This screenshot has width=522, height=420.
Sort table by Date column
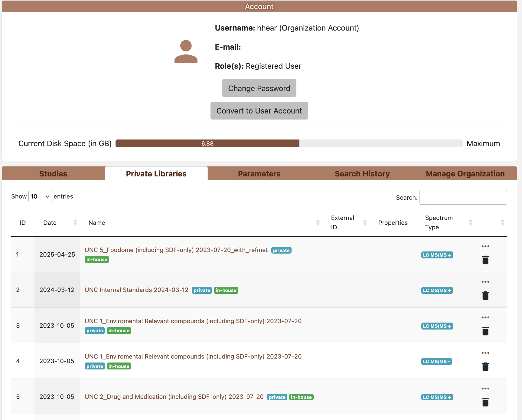click(75, 223)
